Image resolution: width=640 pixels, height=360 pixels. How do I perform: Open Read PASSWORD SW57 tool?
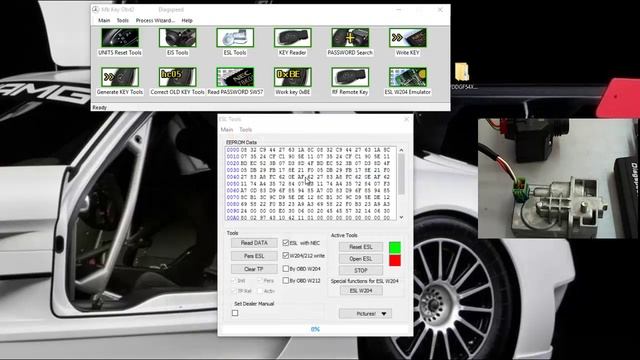click(x=235, y=77)
